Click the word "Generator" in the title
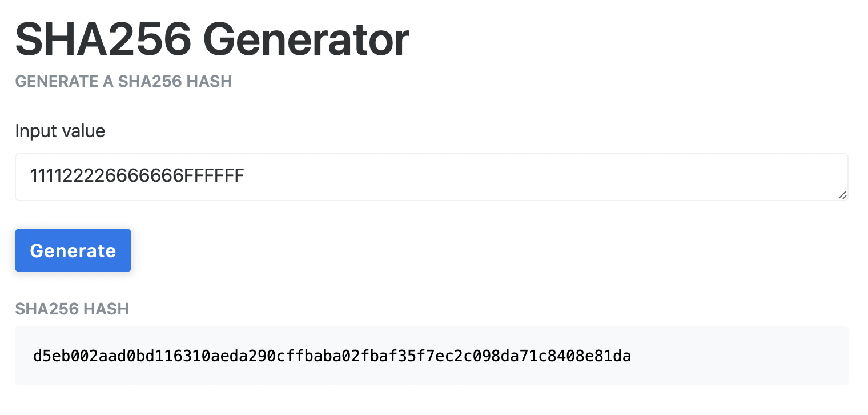The width and height of the screenshot is (868, 415). (306, 40)
